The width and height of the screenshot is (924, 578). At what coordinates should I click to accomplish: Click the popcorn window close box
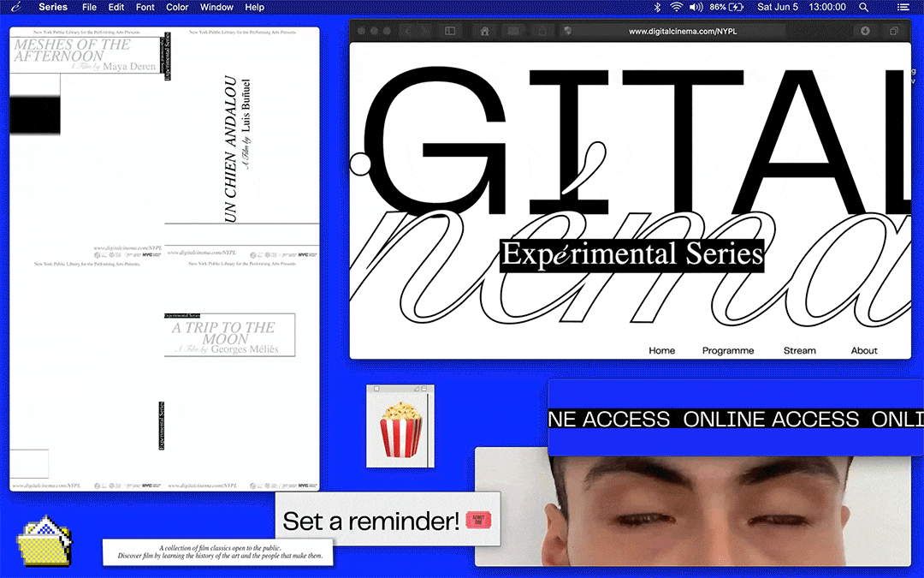tap(376, 390)
